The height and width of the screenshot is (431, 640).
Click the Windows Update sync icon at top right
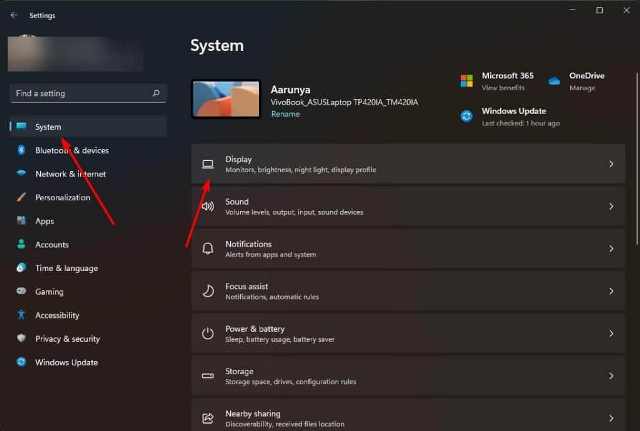pyautogui.click(x=467, y=116)
